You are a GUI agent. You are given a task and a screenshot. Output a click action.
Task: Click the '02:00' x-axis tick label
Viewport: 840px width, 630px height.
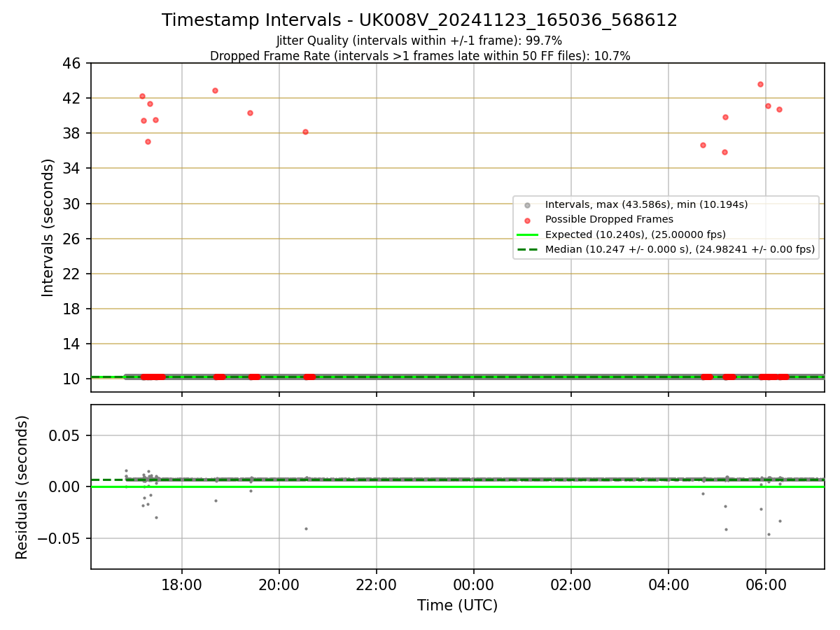(x=571, y=584)
